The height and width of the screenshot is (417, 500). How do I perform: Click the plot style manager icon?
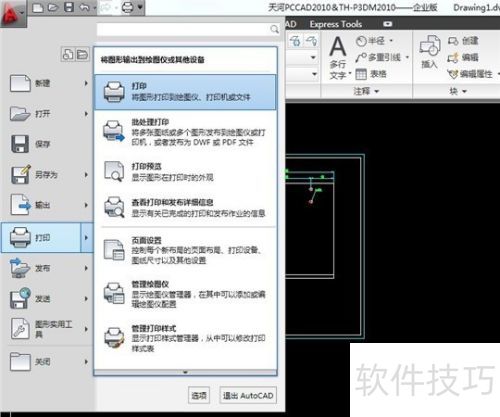[x=114, y=338]
